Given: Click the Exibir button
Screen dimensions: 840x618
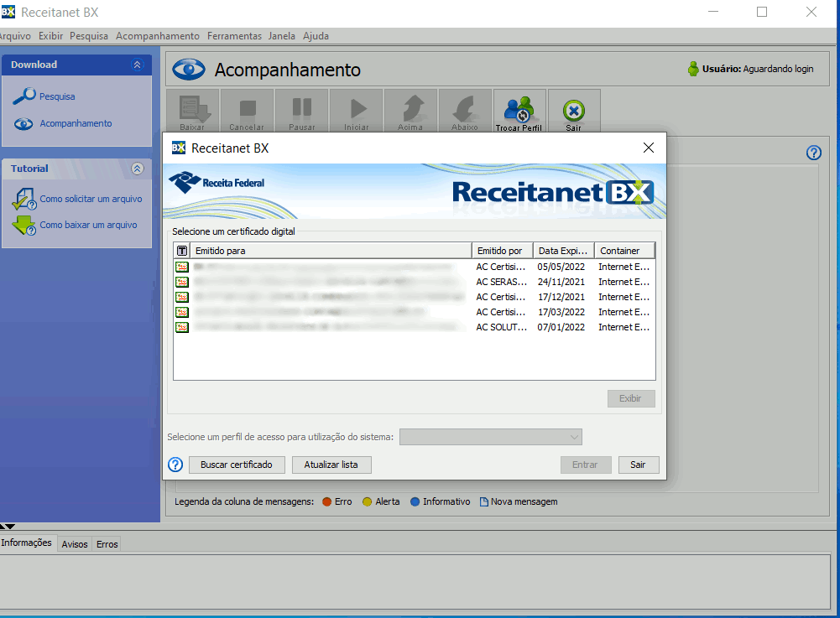Looking at the screenshot, I should coord(631,398).
